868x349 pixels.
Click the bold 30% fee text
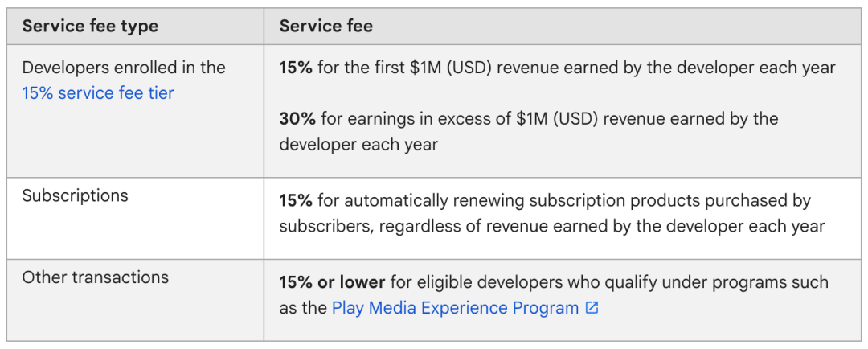point(297,118)
